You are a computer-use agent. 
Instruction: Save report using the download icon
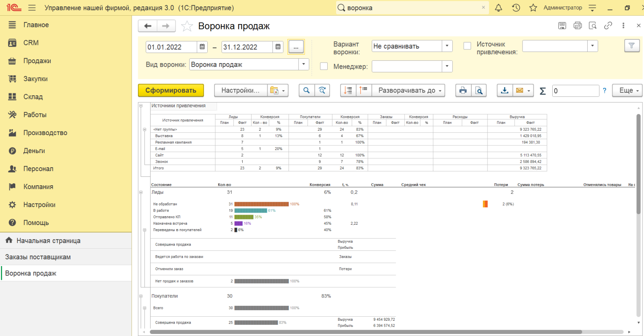coord(505,90)
